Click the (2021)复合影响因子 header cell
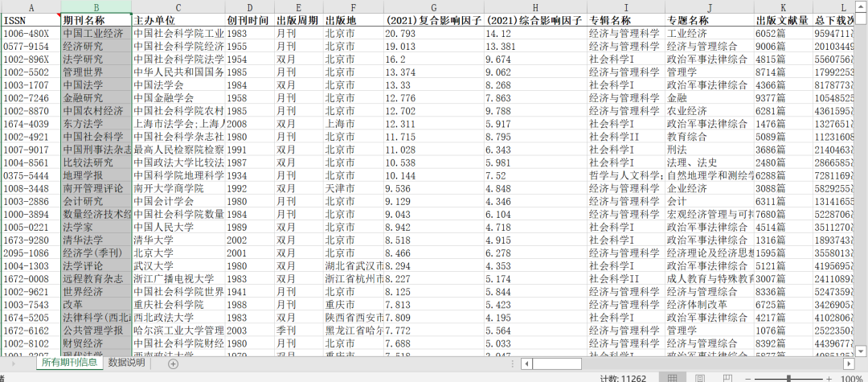This screenshot has width=868, height=382. point(433,20)
